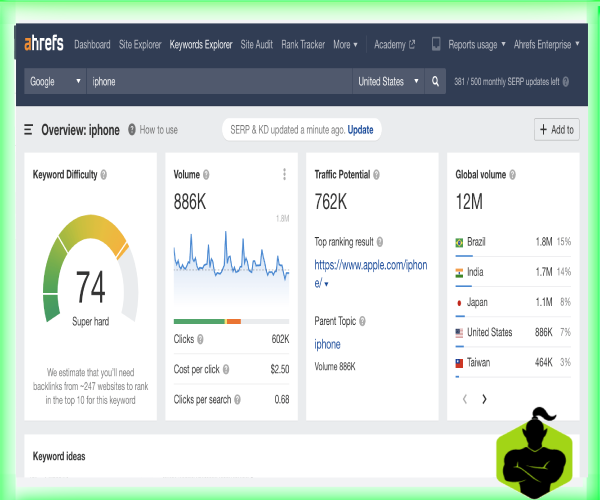Open the United States country dropdown

pos(388,81)
